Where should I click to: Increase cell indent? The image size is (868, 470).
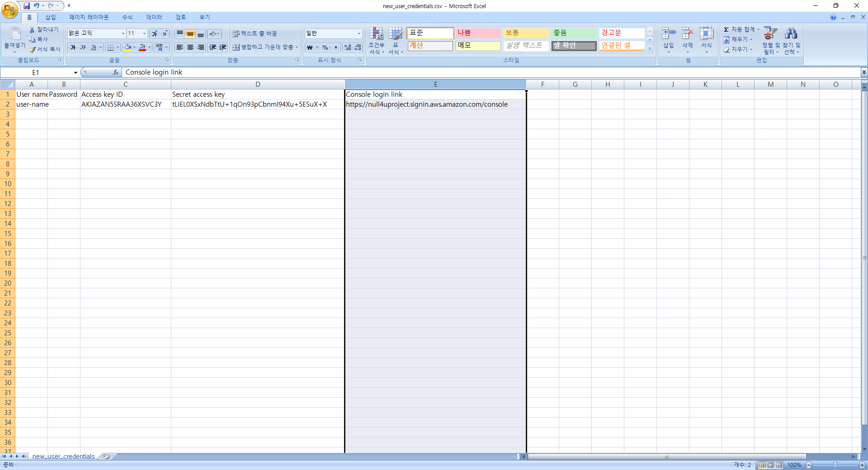[x=223, y=47]
